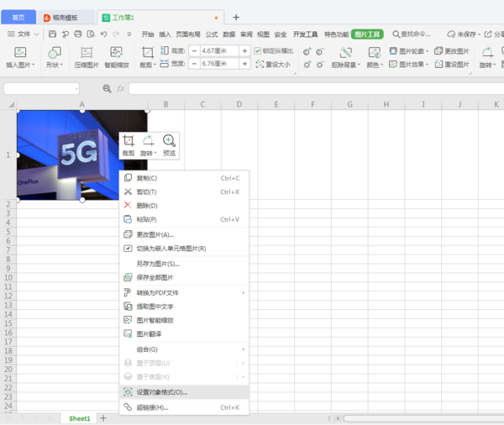The height and width of the screenshot is (425, 504).
Task: Click the Print Preview icon in quick toolbar
Action: [91, 34]
